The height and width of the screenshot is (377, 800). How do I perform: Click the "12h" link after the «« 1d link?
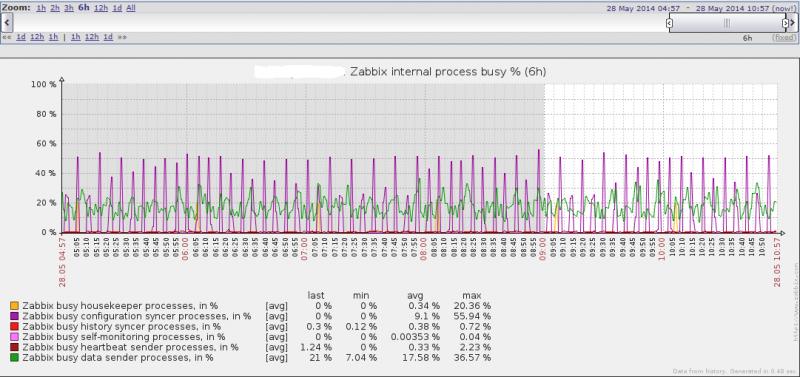37,37
